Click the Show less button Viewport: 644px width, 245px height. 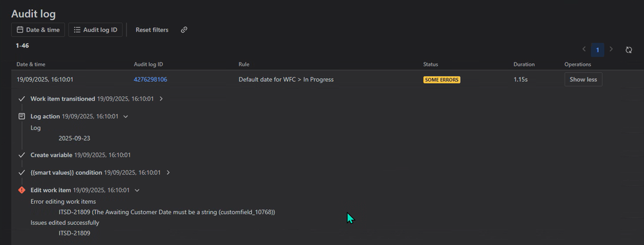click(x=583, y=79)
